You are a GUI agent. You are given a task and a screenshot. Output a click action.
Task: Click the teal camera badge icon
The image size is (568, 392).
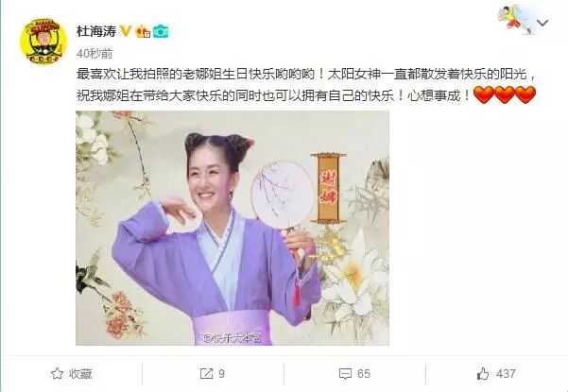[161, 31]
